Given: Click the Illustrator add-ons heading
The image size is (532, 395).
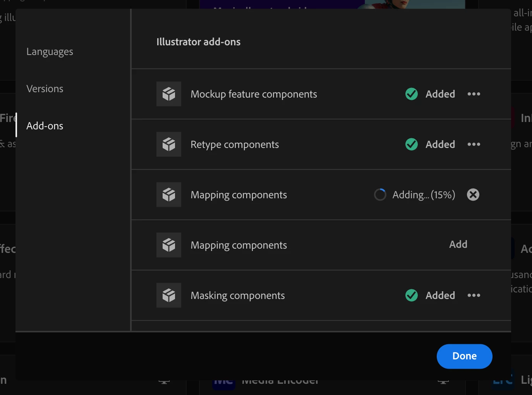Looking at the screenshot, I should tap(199, 42).
